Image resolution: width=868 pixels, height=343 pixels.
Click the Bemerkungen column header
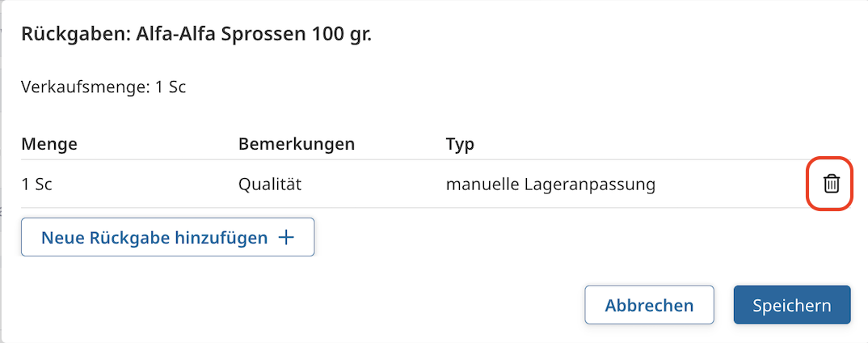coord(297,144)
